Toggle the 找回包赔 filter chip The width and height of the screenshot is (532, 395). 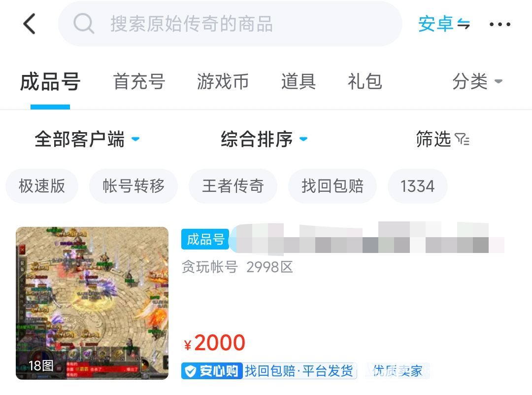pyautogui.click(x=332, y=186)
